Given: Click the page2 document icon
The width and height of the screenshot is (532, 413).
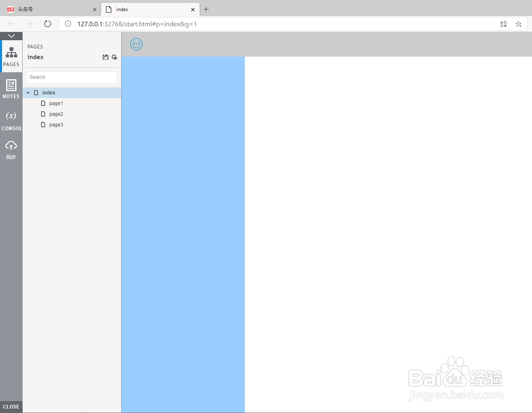Looking at the screenshot, I should coord(43,114).
